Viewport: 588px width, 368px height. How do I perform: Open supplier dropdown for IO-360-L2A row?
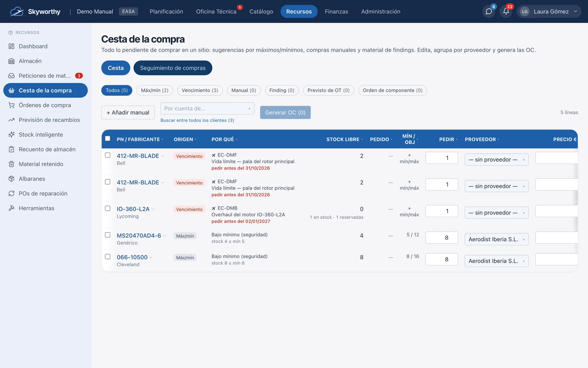point(497,213)
